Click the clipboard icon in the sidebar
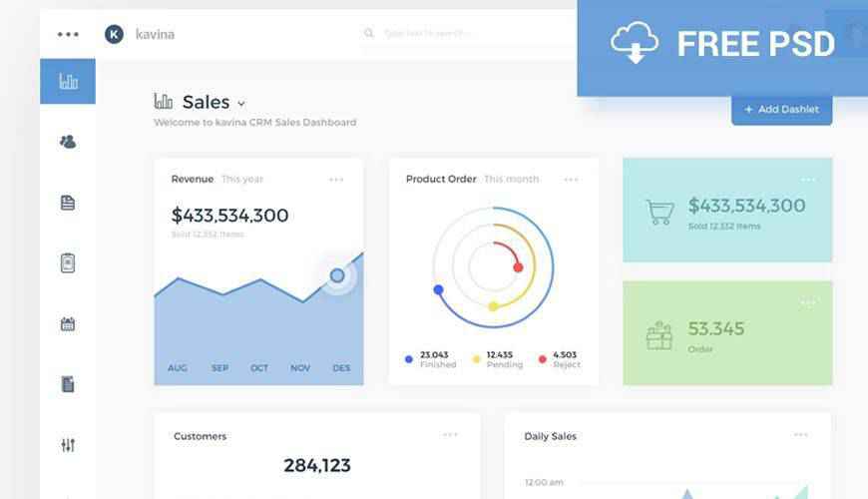The height and width of the screenshot is (499, 868). point(68,263)
